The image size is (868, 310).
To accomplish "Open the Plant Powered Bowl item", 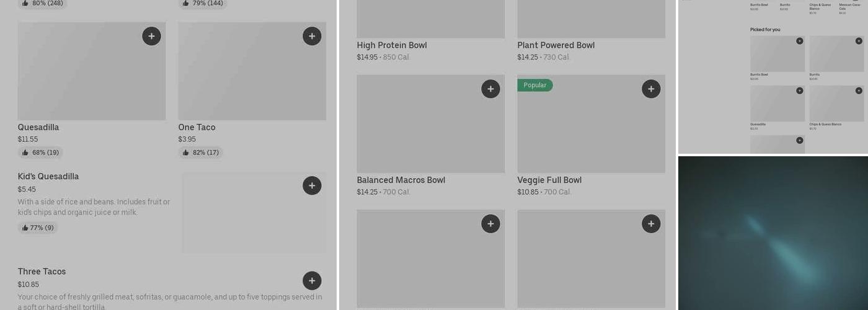I will [x=556, y=45].
